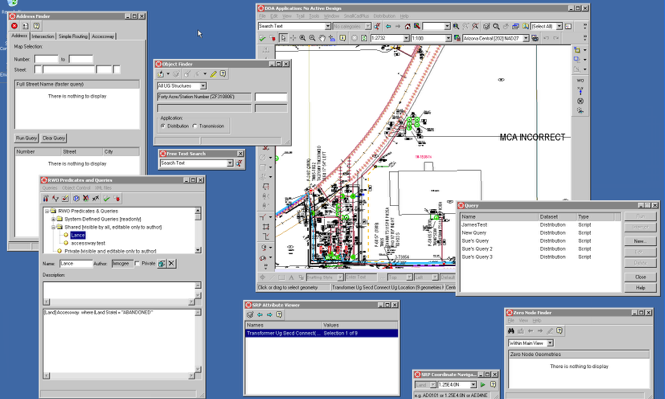Click the Clear Query button
The height and width of the screenshot is (399, 665).
[x=54, y=138]
